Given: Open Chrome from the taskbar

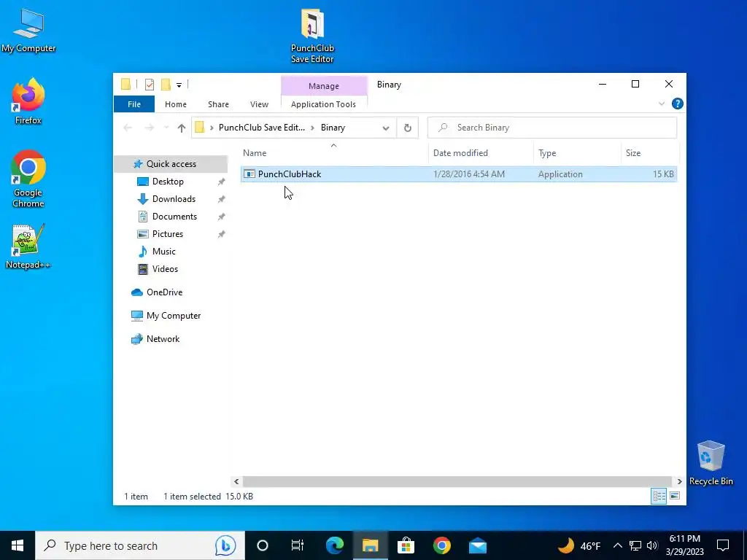Looking at the screenshot, I should pyautogui.click(x=441, y=545).
